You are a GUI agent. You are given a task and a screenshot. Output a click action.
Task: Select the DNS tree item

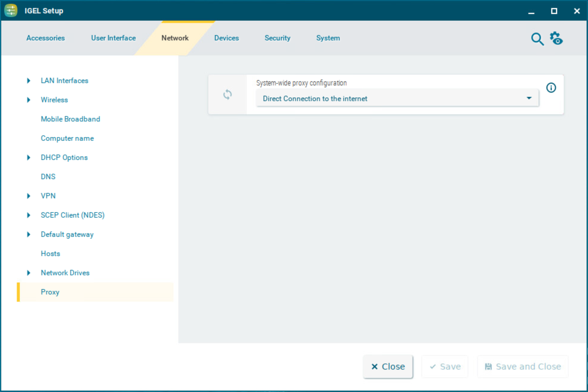[48, 177]
